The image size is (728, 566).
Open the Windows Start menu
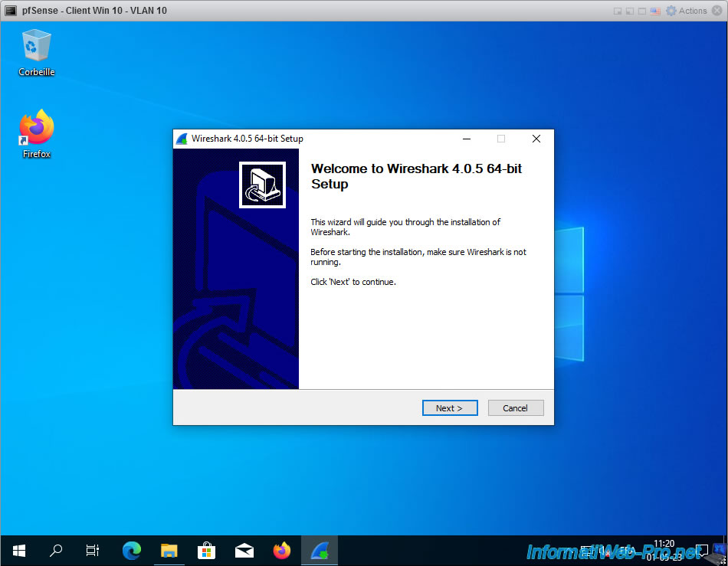[x=18, y=551]
